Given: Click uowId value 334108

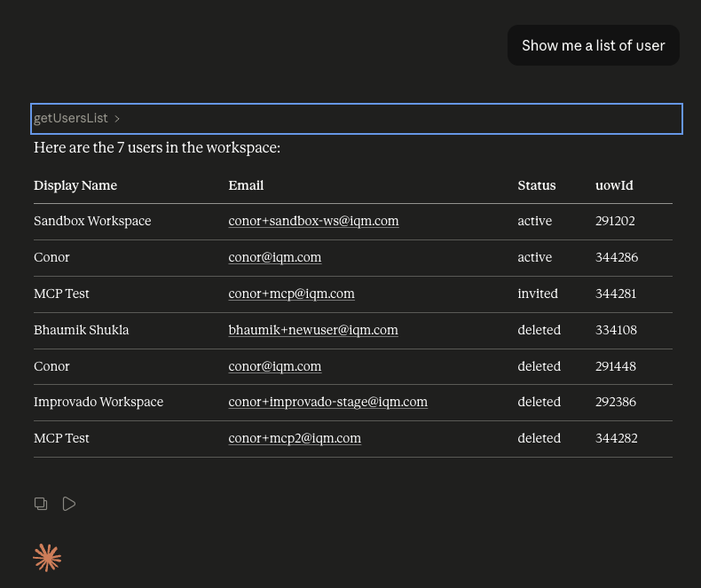Looking at the screenshot, I should pos(616,330).
